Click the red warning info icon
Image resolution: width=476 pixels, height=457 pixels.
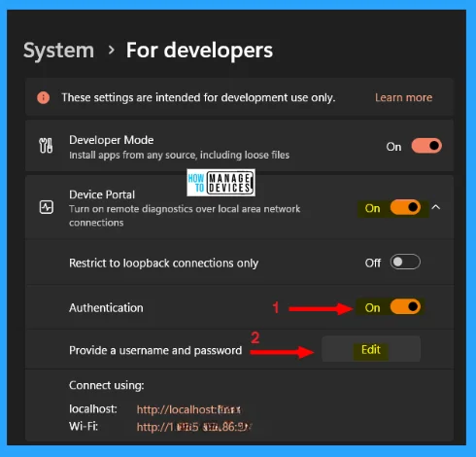point(44,97)
